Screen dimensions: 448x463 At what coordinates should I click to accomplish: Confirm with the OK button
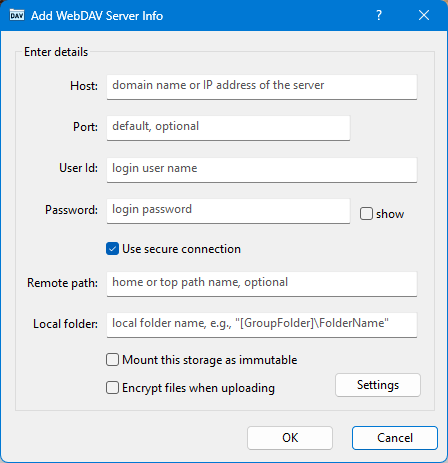pos(290,438)
